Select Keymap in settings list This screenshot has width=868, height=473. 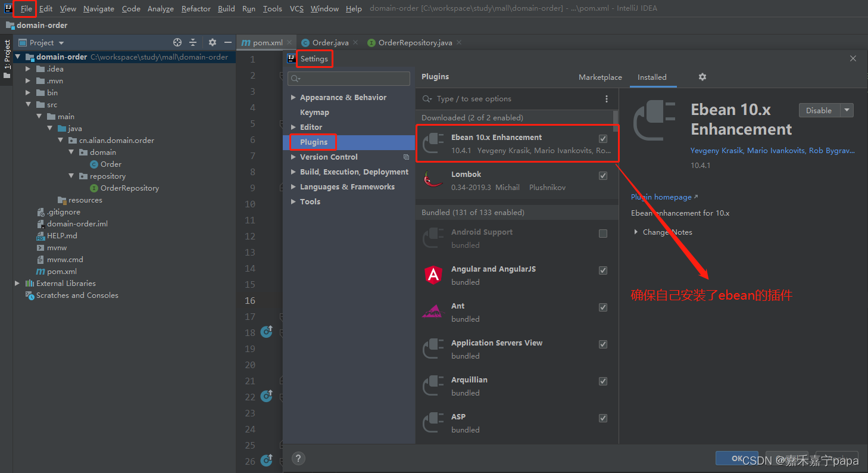[x=314, y=113]
